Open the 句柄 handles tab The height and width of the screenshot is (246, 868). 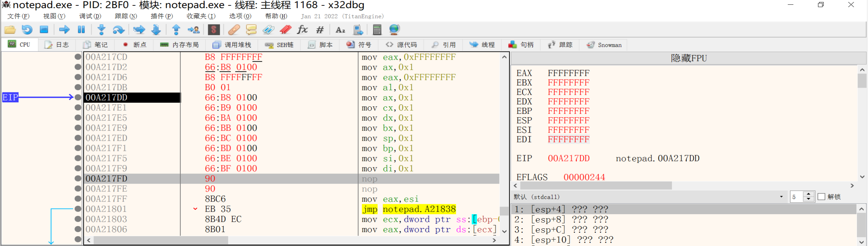click(521, 45)
